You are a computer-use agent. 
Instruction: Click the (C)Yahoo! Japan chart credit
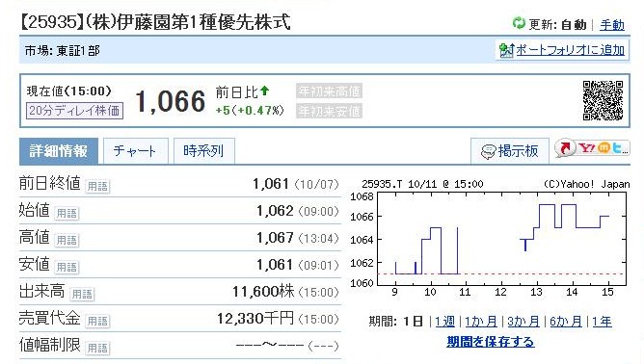pos(586,184)
